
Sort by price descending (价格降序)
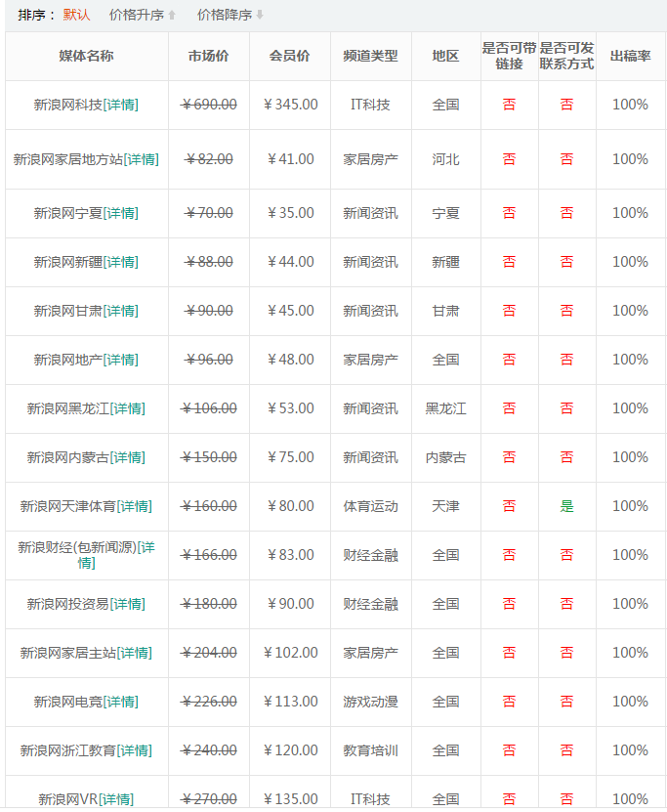(224, 15)
